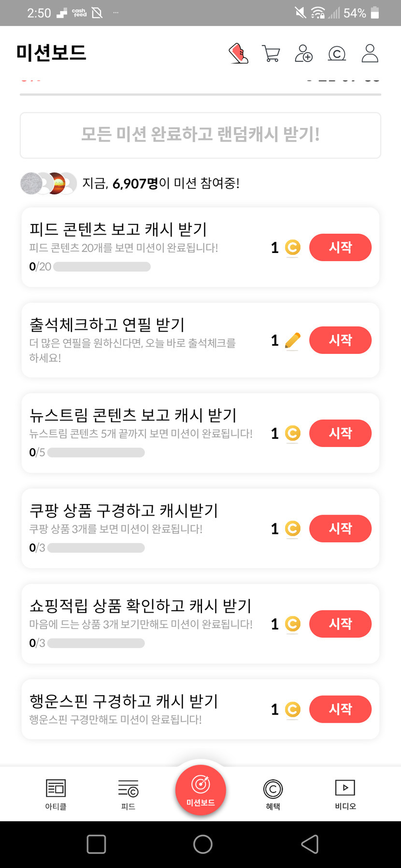This screenshot has height=868, width=401.
Task: Switch to the 피드 tab
Action: [128, 794]
